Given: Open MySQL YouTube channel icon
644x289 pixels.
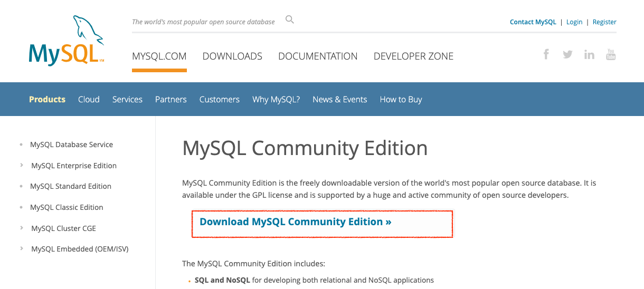Looking at the screenshot, I should click(x=611, y=54).
